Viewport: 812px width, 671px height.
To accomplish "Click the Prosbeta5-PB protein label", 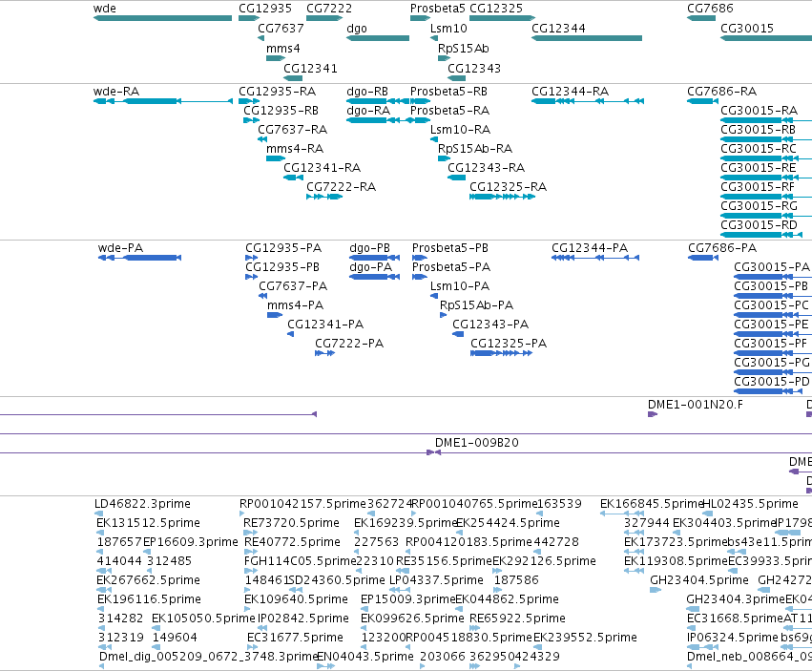I will point(450,248).
